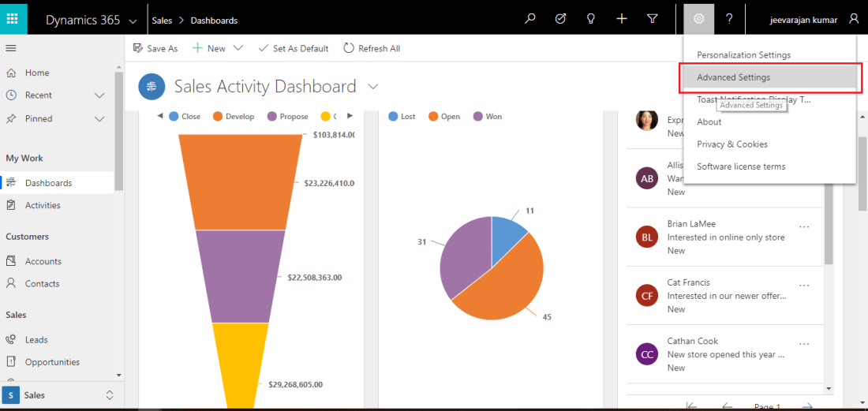Toggle the hamburger navigation menu
This screenshot has width=868, height=411.
pos(11,48)
